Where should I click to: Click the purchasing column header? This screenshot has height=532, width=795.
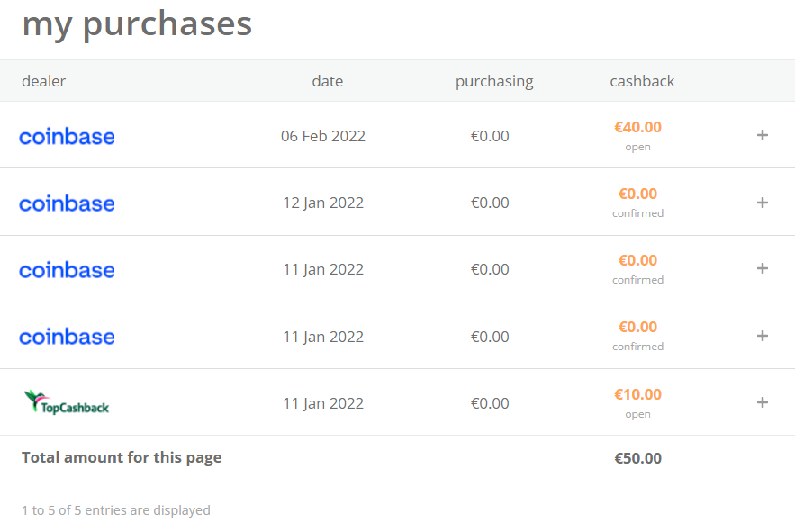(x=493, y=81)
